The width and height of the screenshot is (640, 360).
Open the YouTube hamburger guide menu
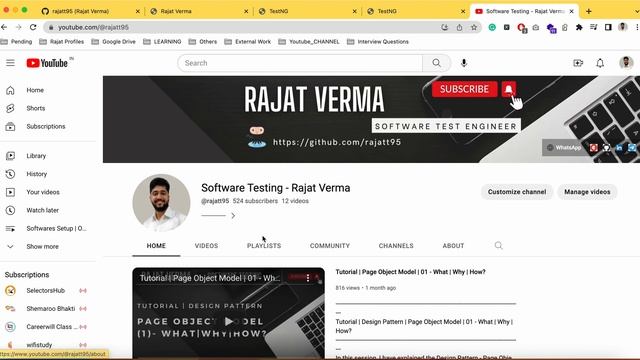10,63
